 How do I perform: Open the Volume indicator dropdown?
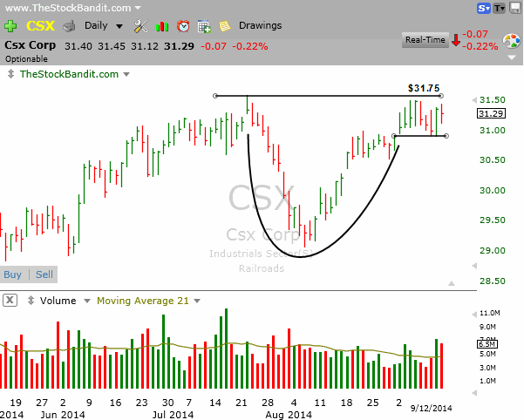point(87,301)
